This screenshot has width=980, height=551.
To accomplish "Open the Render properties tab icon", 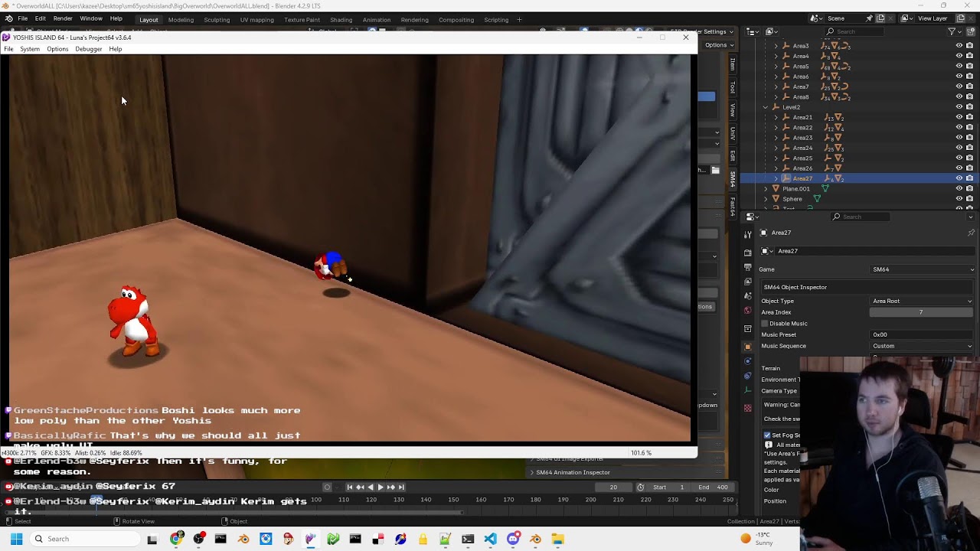I will (748, 253).
